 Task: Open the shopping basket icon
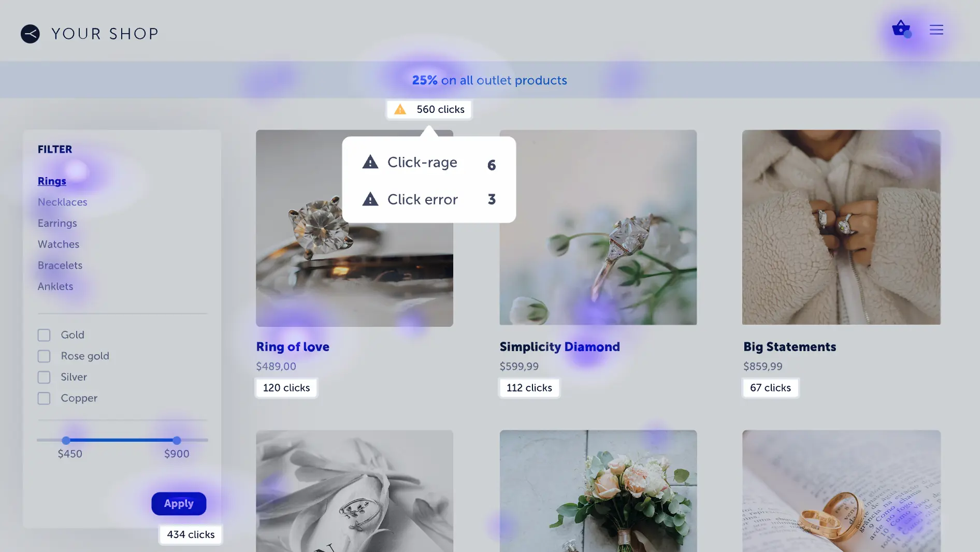click(x=901, y=28)
